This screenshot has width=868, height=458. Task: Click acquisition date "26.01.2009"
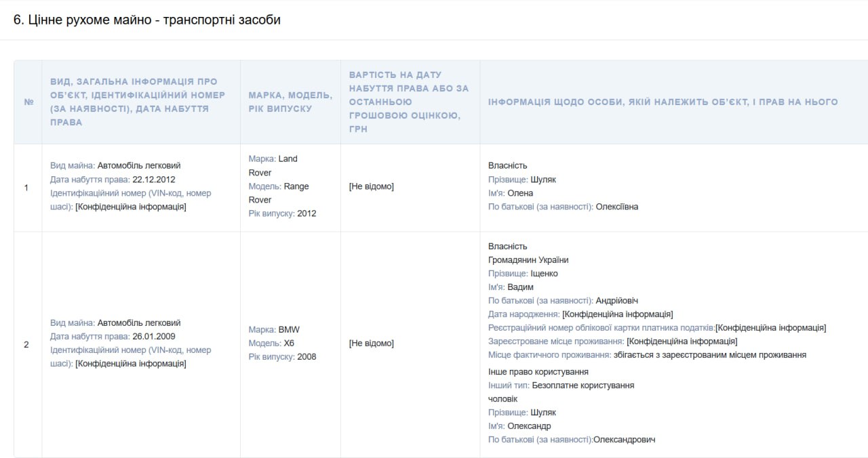pyautogui.click(x=154, y=337)
